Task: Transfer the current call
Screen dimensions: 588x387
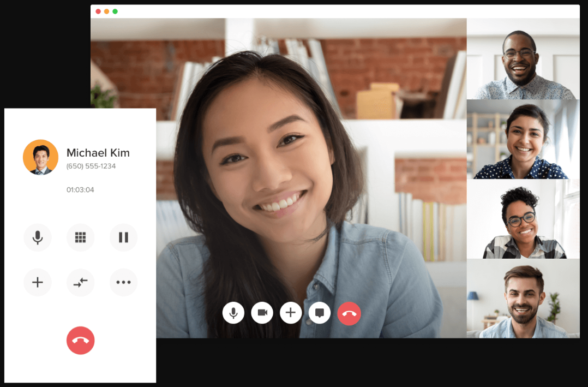Action: coord(80,282)
